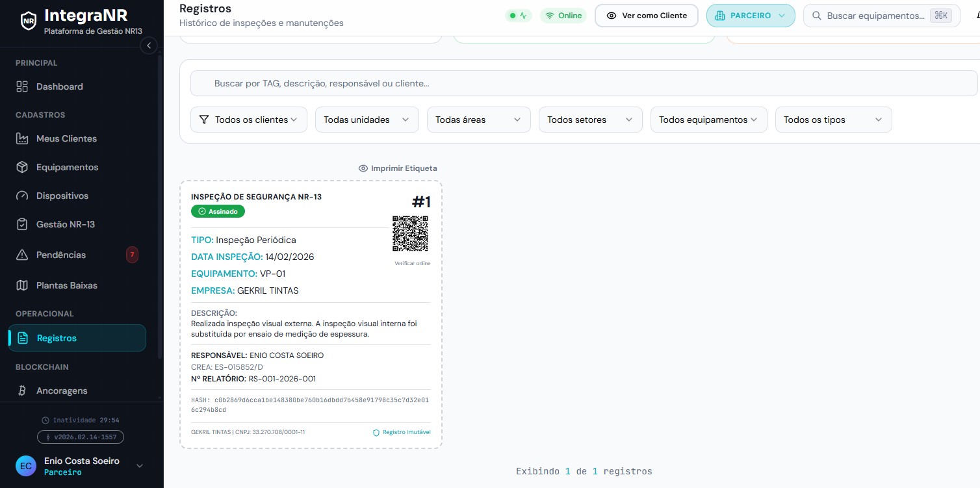Click the EC user avatar

click(x=27, y=466)
